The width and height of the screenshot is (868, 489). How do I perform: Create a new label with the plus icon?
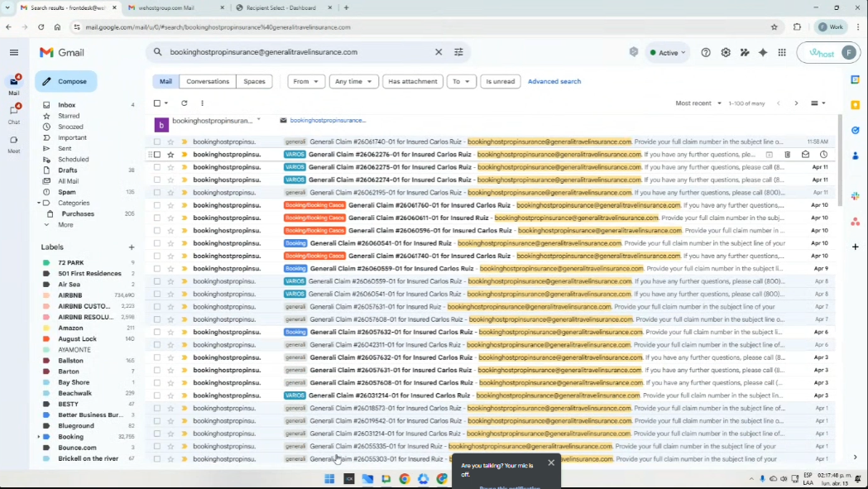point(132,247)
